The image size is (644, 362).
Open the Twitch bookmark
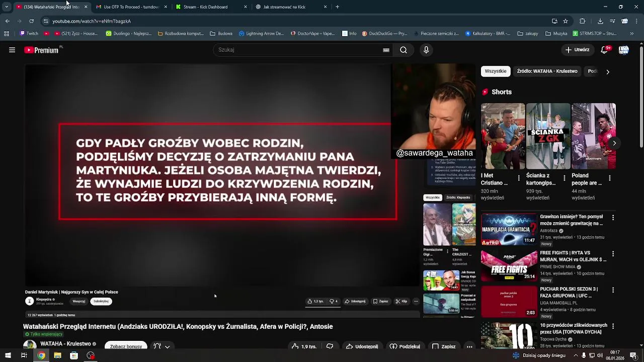(x=29, y=34)
